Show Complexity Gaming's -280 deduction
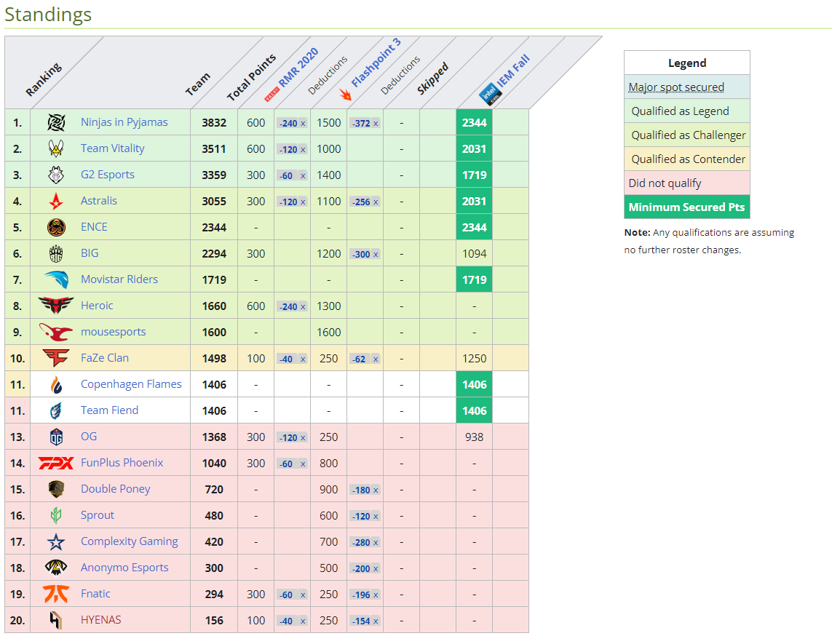 click(x=365, y=542)
